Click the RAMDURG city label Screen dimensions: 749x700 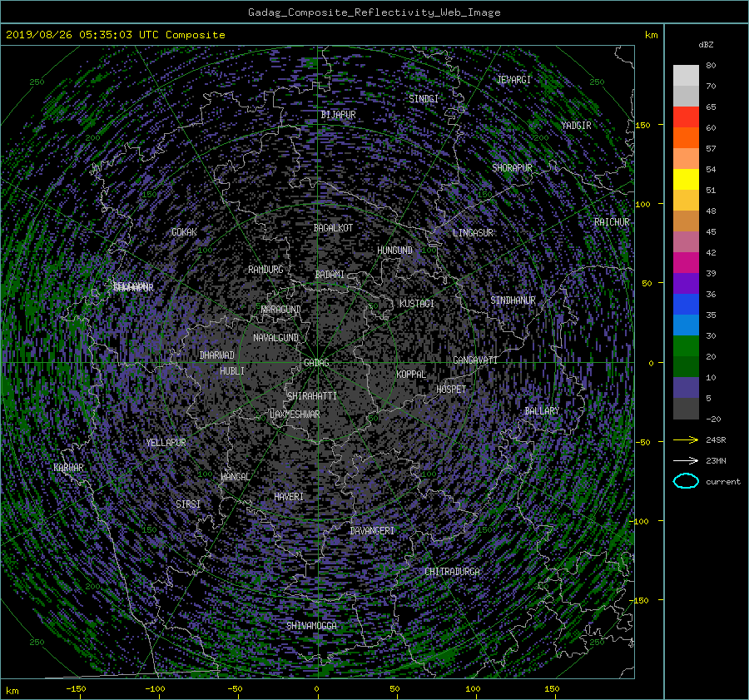(x=265, y=270)
